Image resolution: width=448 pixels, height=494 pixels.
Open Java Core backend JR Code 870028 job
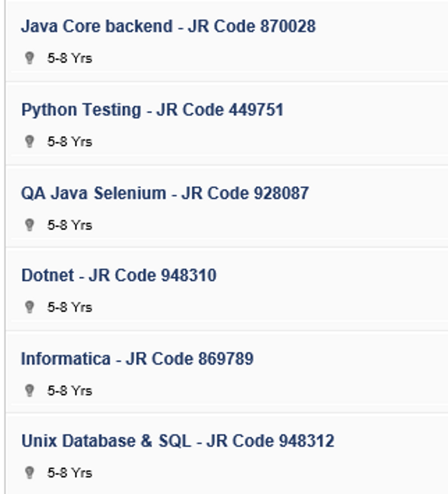coord(168,26)
